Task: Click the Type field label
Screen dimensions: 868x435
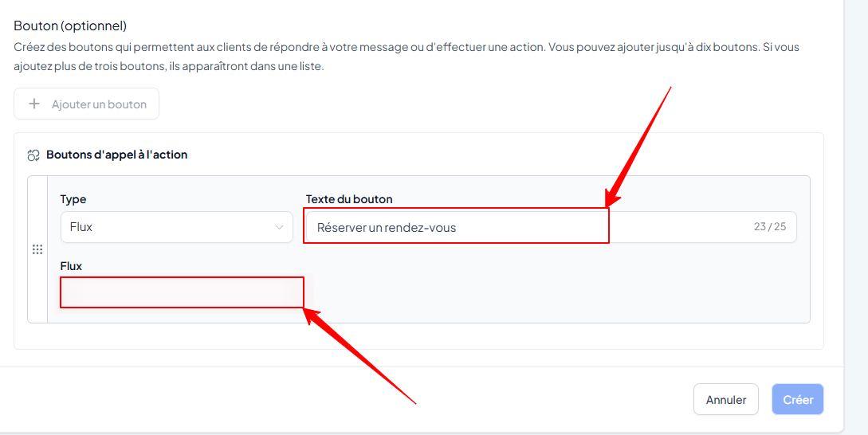Action: [73, 199]
